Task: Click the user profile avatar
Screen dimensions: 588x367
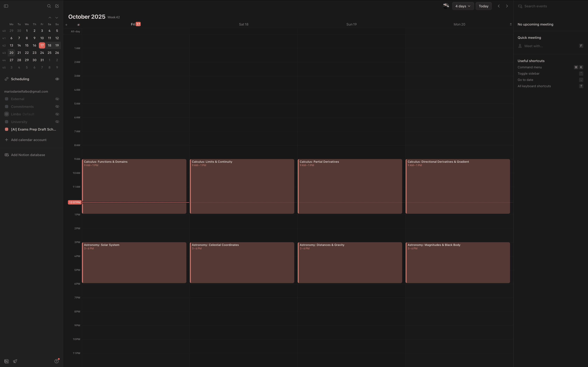Action: (x=446, y=6)
